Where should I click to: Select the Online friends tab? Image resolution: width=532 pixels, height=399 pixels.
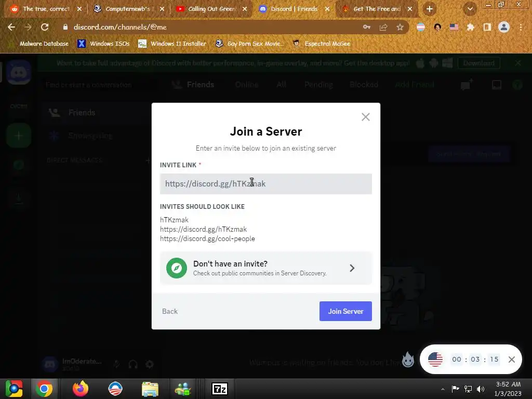tap(247, 85)
